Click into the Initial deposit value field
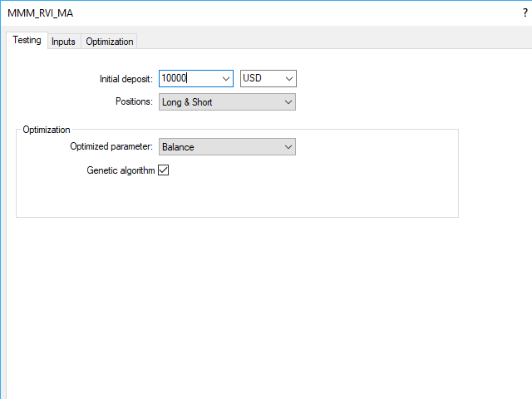The height and width of the screenshot is (399, 532). 188,78
